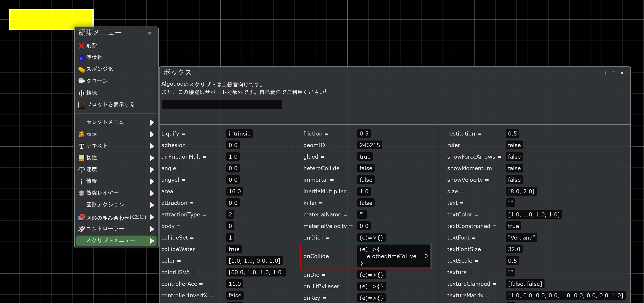Click the geomID value 246215
The height and width of the screenshot is (303, 644).
(370, 145)
